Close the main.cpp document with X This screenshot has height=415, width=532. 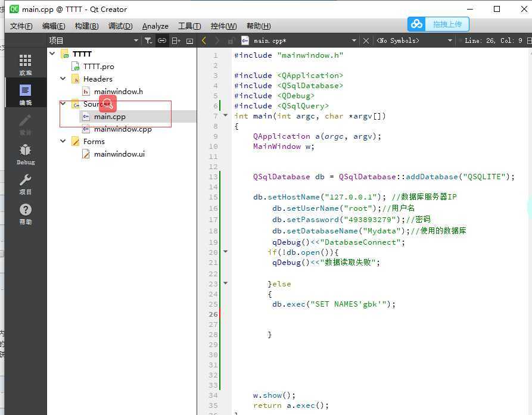pyautogui.click(x=366, y=40)
